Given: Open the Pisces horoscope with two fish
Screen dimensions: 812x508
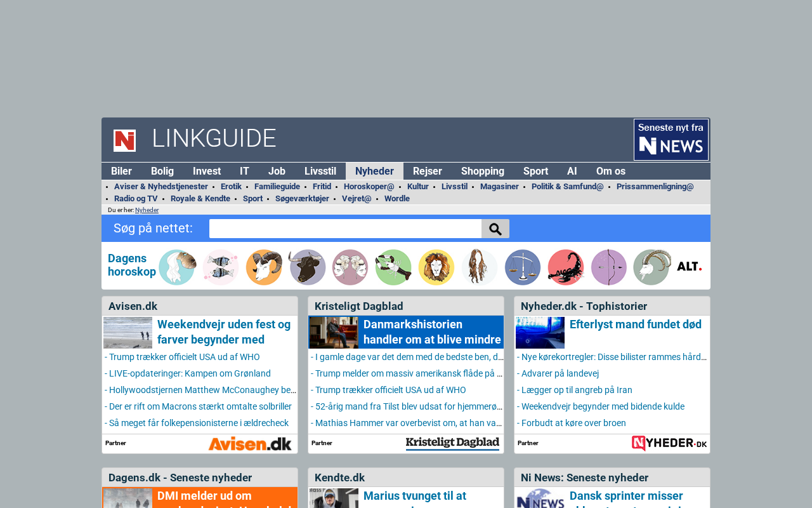Looking at the screenshot, I should click(221, 267).
